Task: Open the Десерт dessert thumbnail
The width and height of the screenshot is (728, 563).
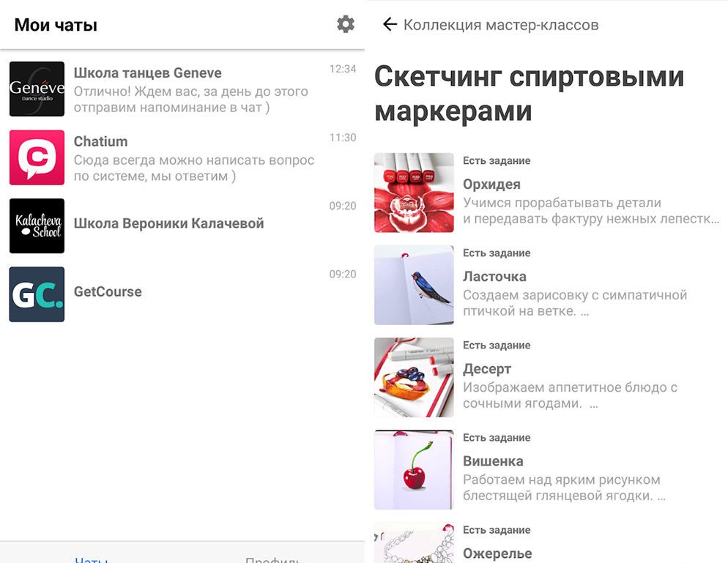Action: pos(414,377)
